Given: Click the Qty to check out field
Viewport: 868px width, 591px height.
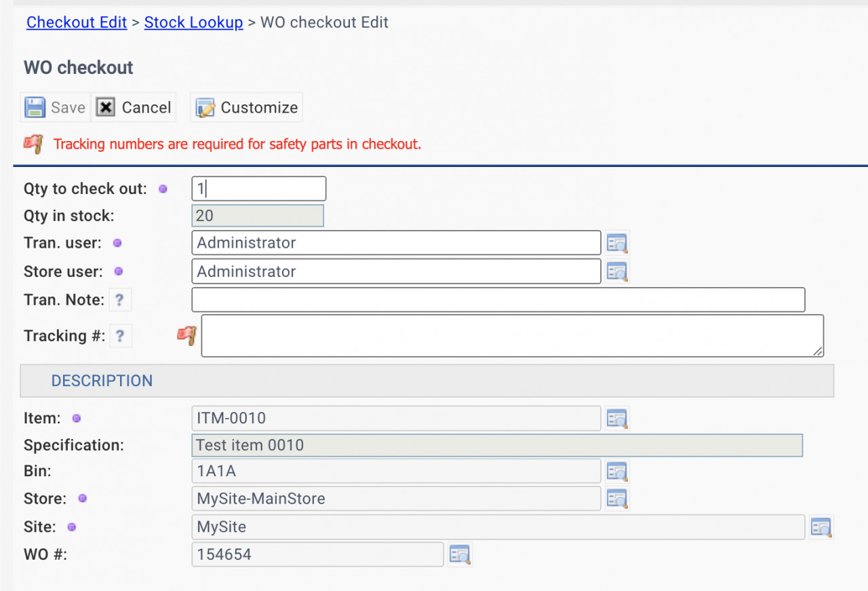Looking at the screenshot, I should click(259, 189).
